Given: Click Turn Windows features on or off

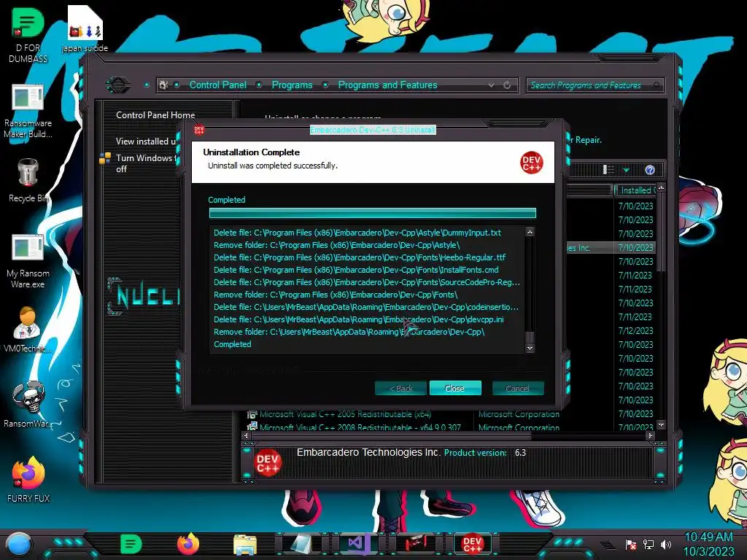Looking at the screenshot, I should (146, 163).
